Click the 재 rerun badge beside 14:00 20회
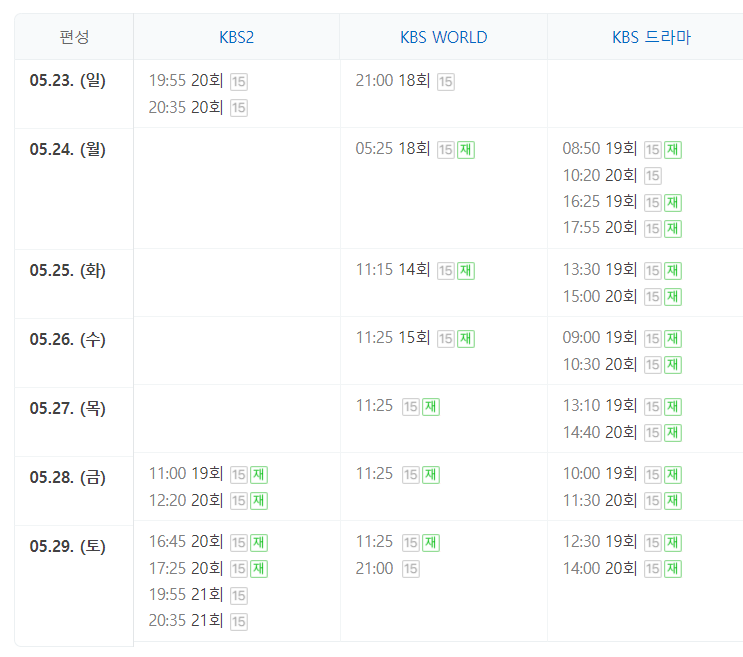 click(673, 568)
